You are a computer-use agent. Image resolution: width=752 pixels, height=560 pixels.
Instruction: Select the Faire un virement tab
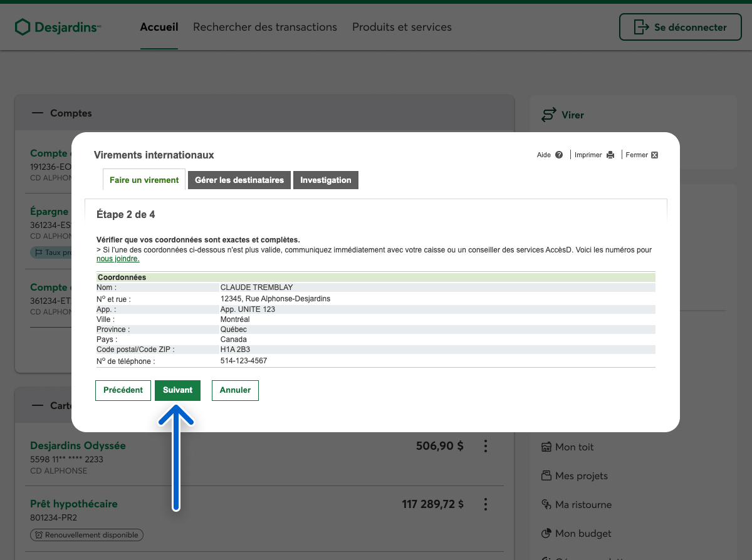tap(144, 180)
